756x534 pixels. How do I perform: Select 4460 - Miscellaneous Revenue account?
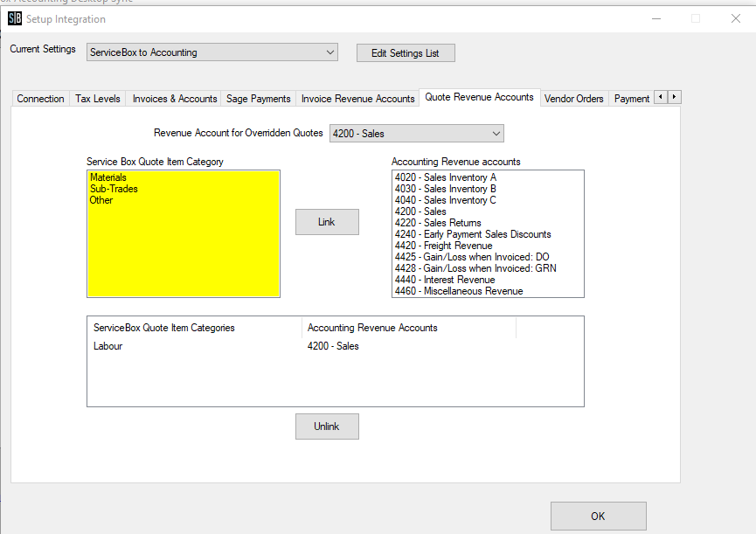[488, 291]
